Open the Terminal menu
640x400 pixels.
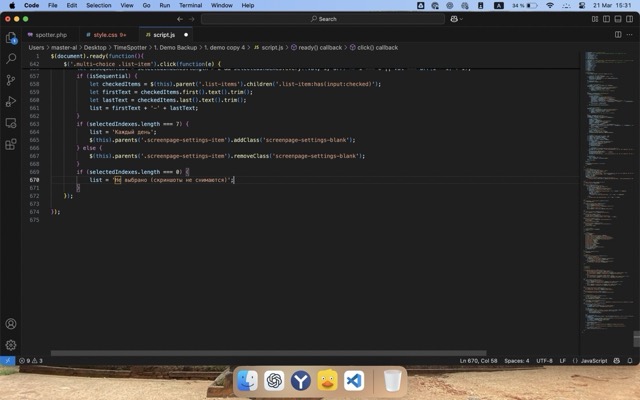click(190, 5)
